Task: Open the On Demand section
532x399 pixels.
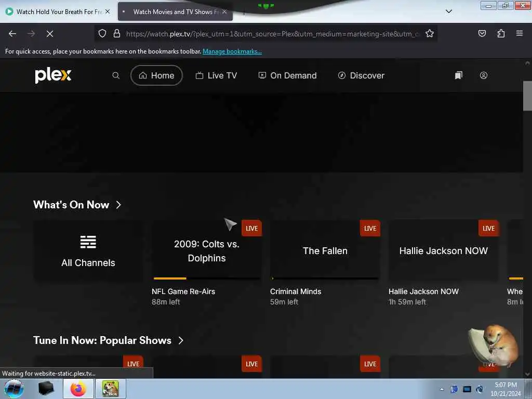Action: coord(287,75)
